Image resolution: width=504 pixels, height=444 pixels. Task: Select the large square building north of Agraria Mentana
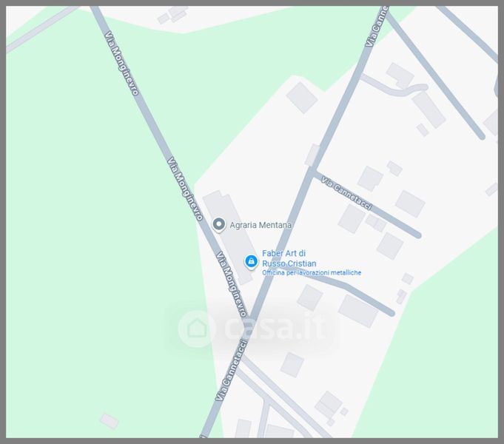coord(302,98)
